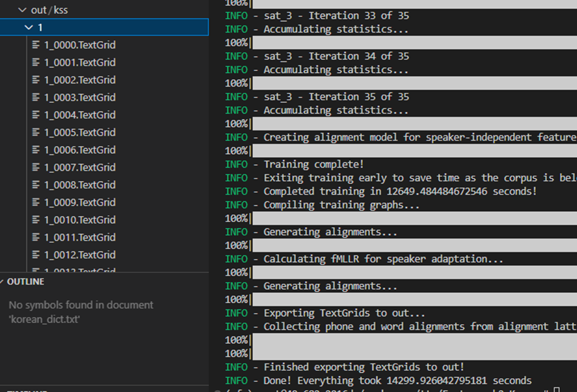The width and height of the screenshot is (577, 392).
Task: Click 'Training complete!' terminal line
Action: [295, 164]
